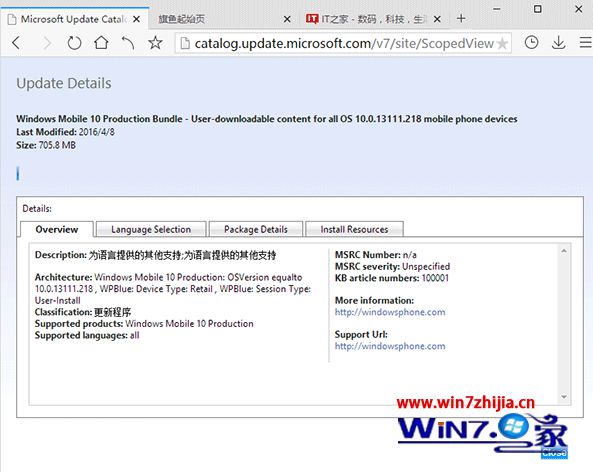Open the Install Resources tab
The height and width of the screenshot is (472, 593).
click(x=354, y=229)
